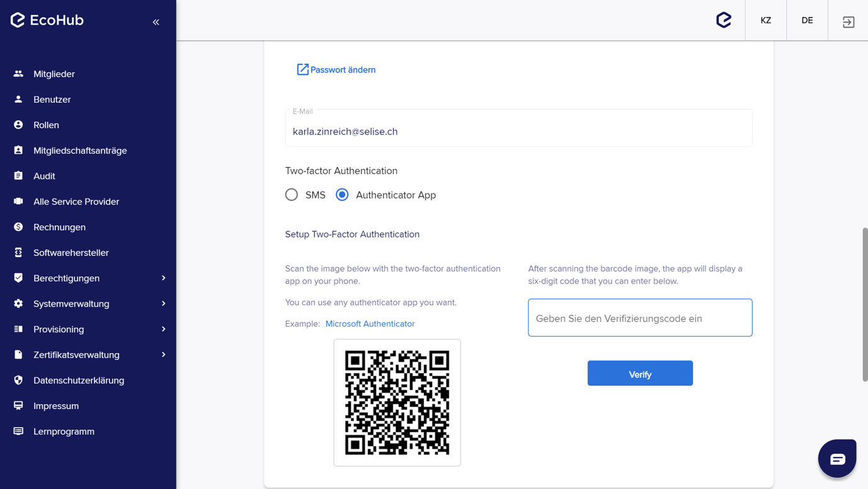Click the QR code image
The image size is (868, 489).
pos(397,403)
